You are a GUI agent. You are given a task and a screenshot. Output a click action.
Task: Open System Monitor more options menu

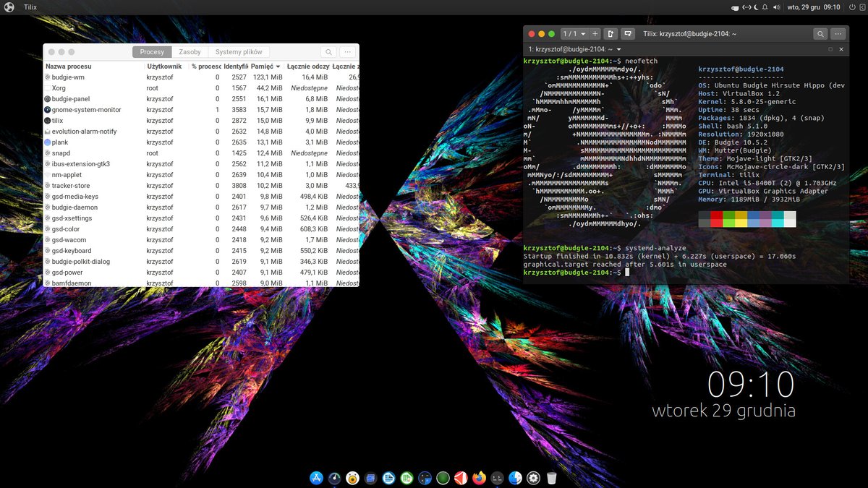(348, 52)
